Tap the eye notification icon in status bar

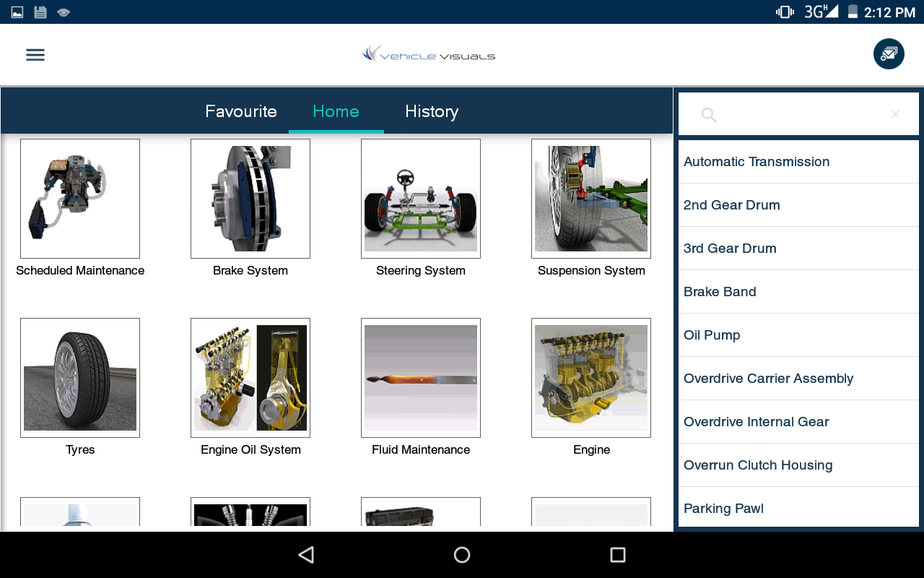[64, 12]
